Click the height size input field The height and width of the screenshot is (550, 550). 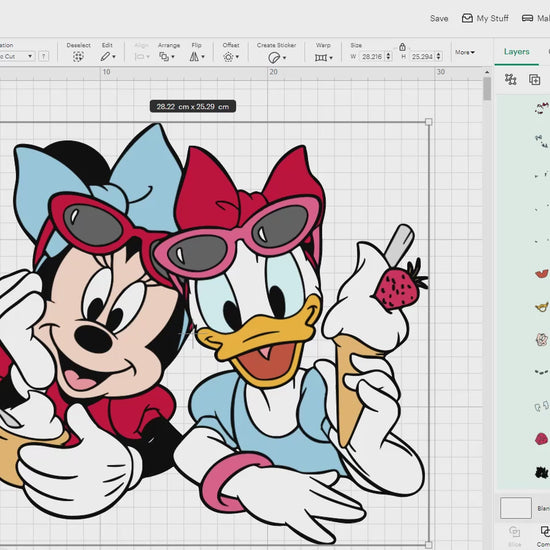point(422,56)
